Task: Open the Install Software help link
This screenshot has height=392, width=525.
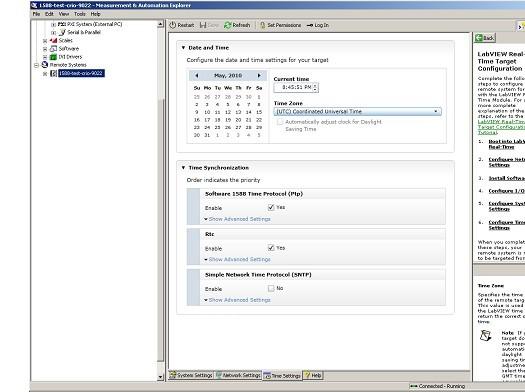Action: 507,178
